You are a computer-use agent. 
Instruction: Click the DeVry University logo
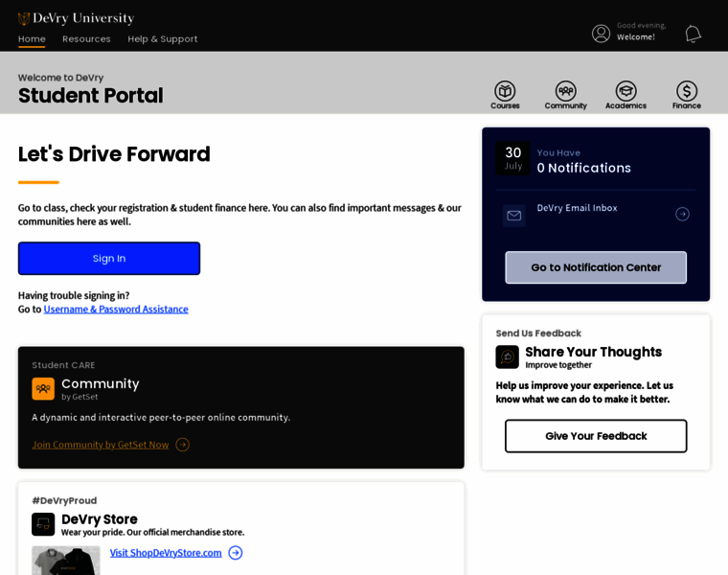(76, 18)
